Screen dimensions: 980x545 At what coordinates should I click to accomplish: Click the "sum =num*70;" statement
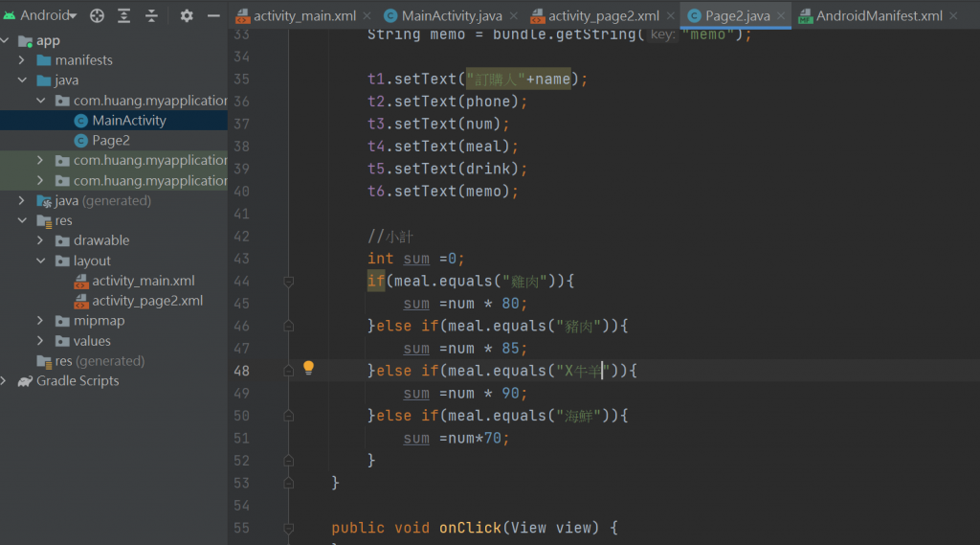457,438
